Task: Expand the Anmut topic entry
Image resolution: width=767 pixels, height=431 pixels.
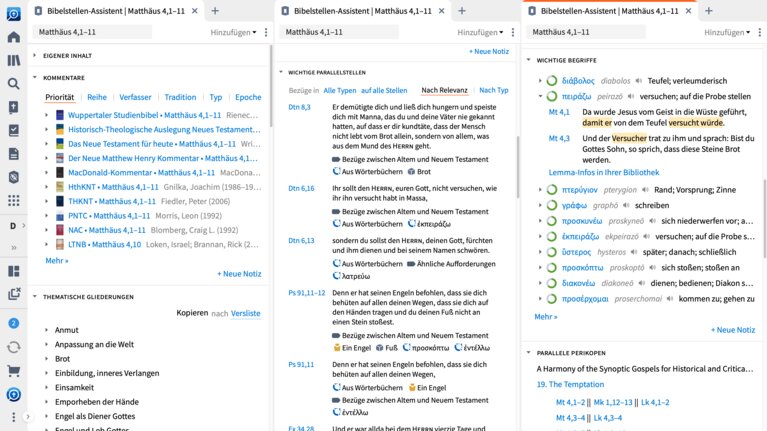Action: [x=46, y=330]
